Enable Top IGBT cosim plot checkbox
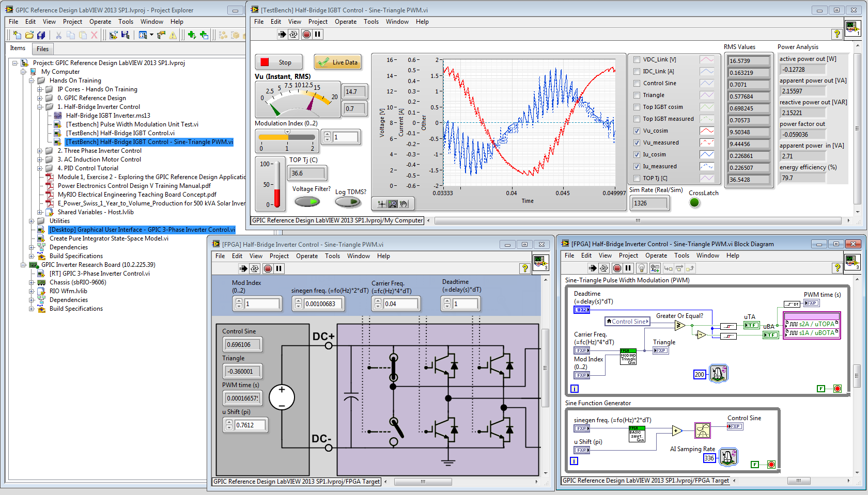Viewport: 868px width, 495px height. click(x=637, y=107)
